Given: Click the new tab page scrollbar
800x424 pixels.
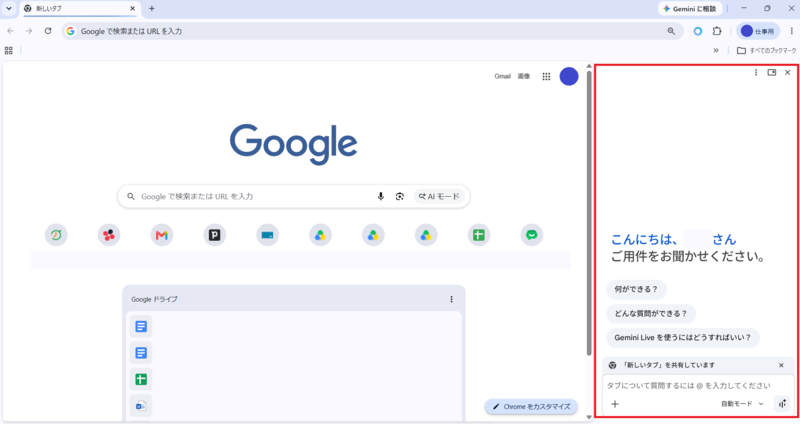Looking at the screenshot, I should click(589, 212).
